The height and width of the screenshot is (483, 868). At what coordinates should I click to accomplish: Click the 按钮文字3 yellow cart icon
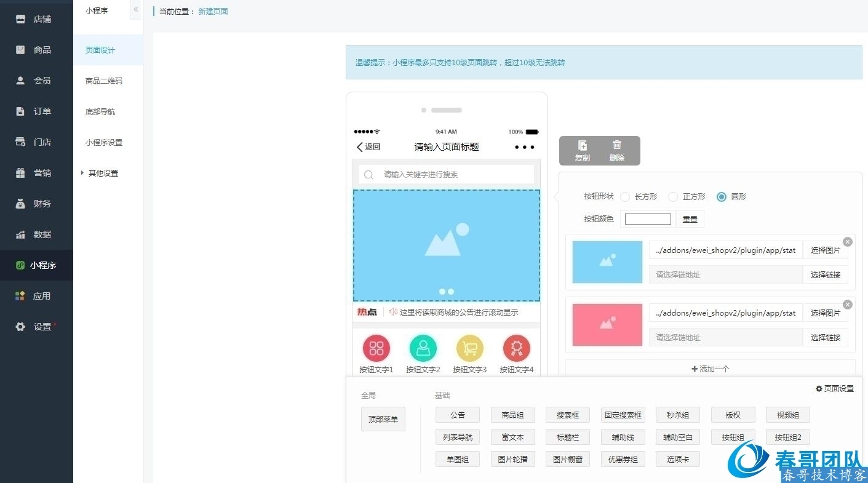point(470,348)
